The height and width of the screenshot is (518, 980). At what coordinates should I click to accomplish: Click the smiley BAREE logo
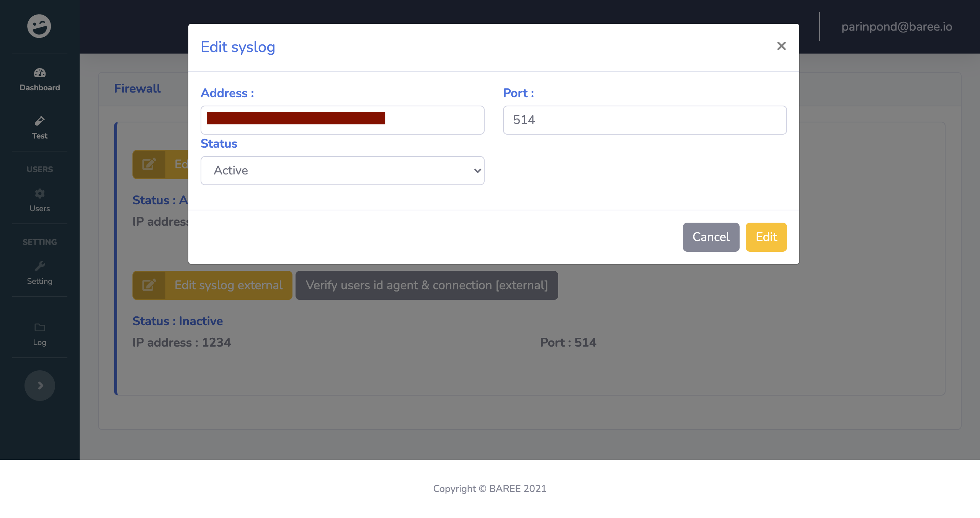pos(39,26)
